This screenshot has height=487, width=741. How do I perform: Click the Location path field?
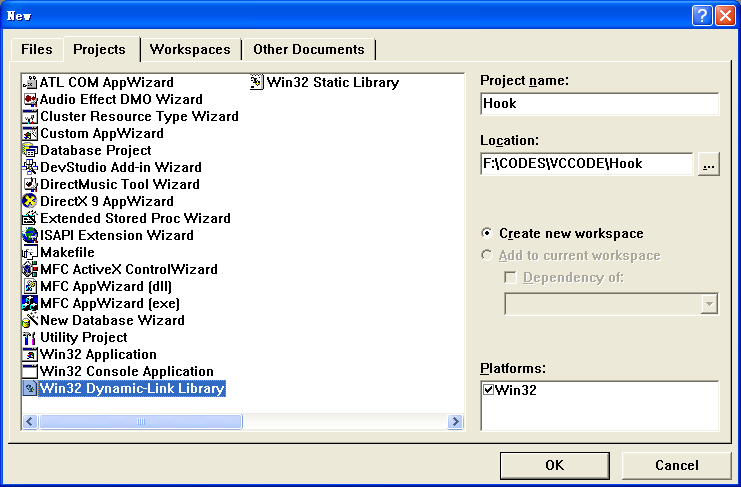point(586,164)
